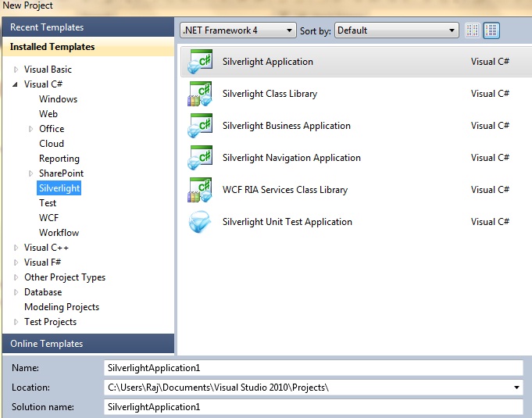Click Visual C# label in Silverlight Unit Test row
This screenshot has height=418, width=532.
pos(490,222)
